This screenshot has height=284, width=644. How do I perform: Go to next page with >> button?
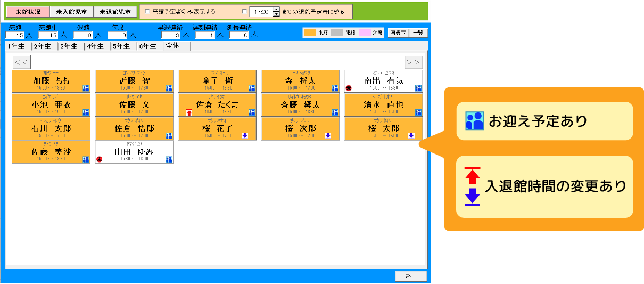coord(413,62)
